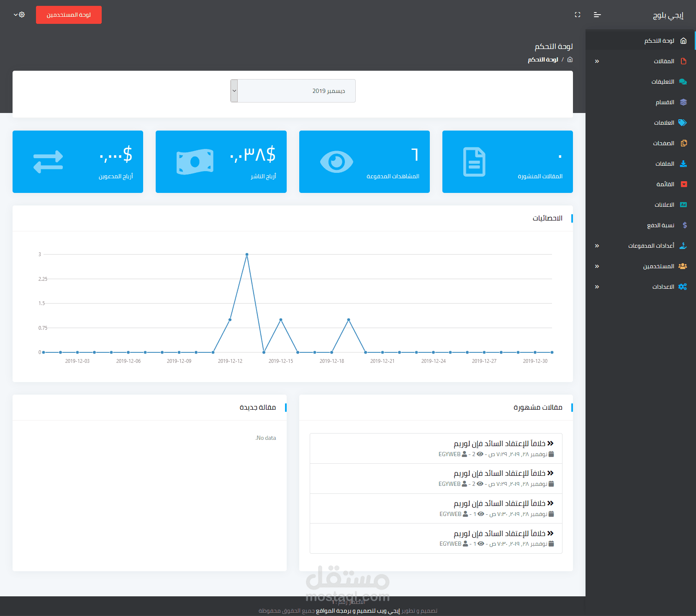Click the home icon in breadcrumb
Screen dimensions: 696x616
coord(570,59)
